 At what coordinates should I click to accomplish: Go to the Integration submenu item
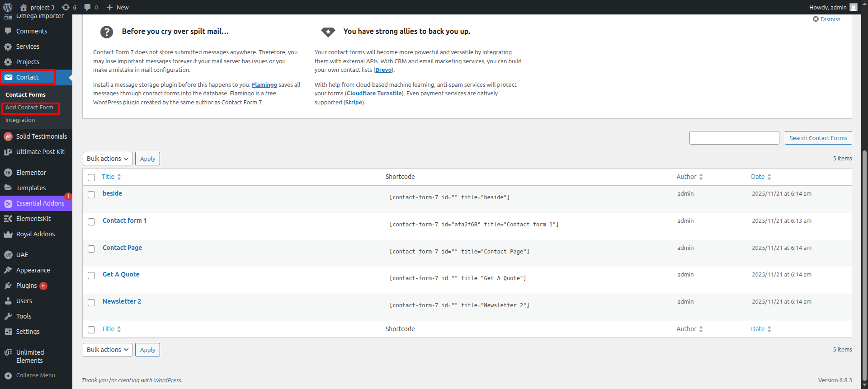pos(20,120)
